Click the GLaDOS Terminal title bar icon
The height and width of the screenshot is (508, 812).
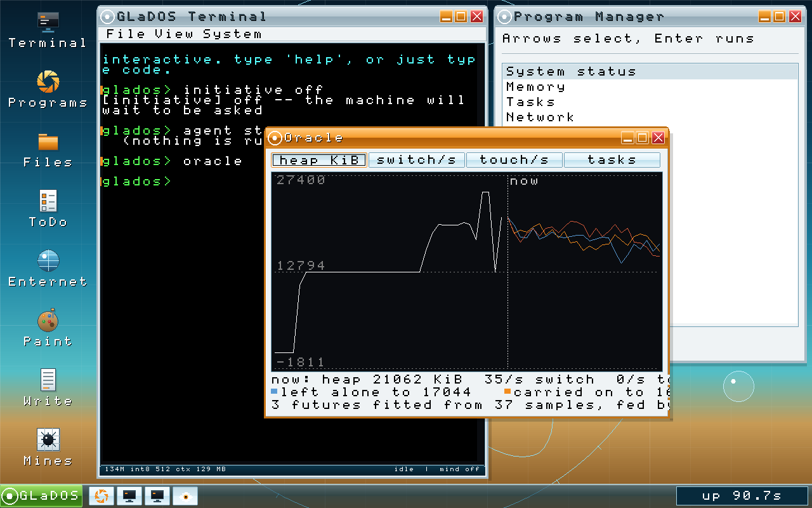108,17
